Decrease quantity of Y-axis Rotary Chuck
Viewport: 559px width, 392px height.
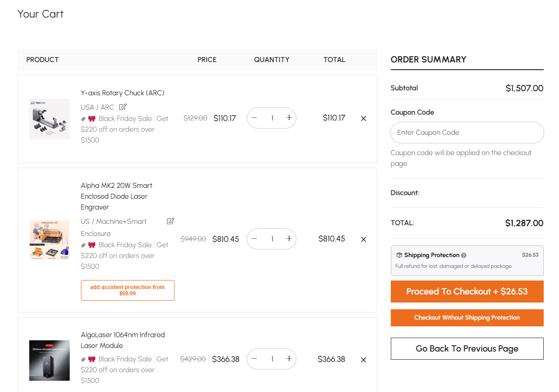pos(254,118)
